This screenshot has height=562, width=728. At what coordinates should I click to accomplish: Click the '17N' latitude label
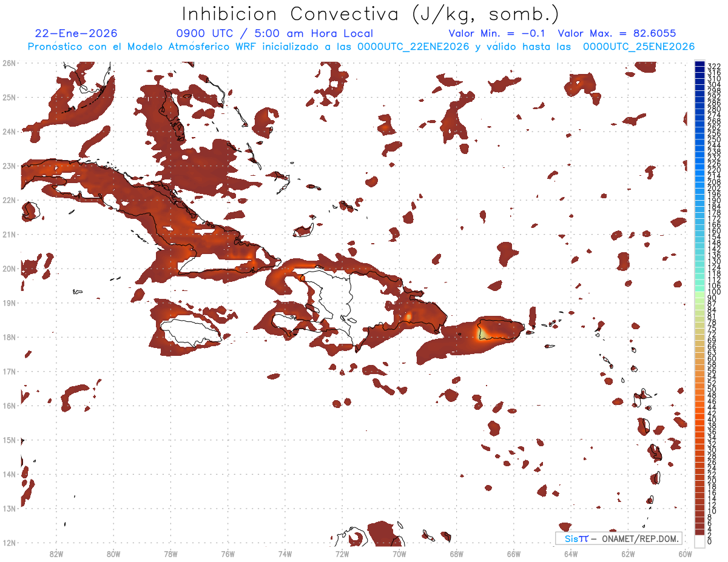click(x=9, y=371)
